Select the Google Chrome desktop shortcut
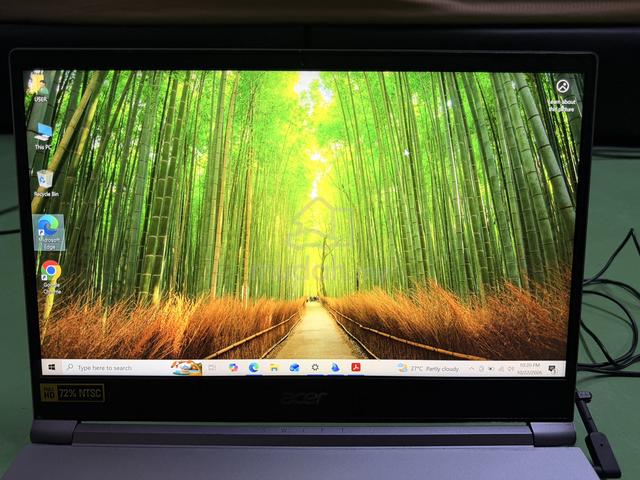The height and width of the screenshot is (480, 640). tap(51, 277)
